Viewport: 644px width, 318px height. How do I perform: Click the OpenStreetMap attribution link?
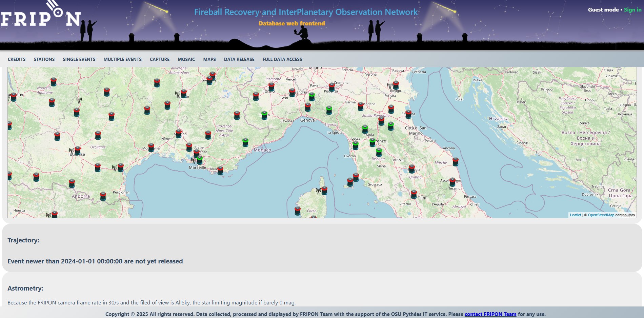pyautogui.click(x=601, y=215)
